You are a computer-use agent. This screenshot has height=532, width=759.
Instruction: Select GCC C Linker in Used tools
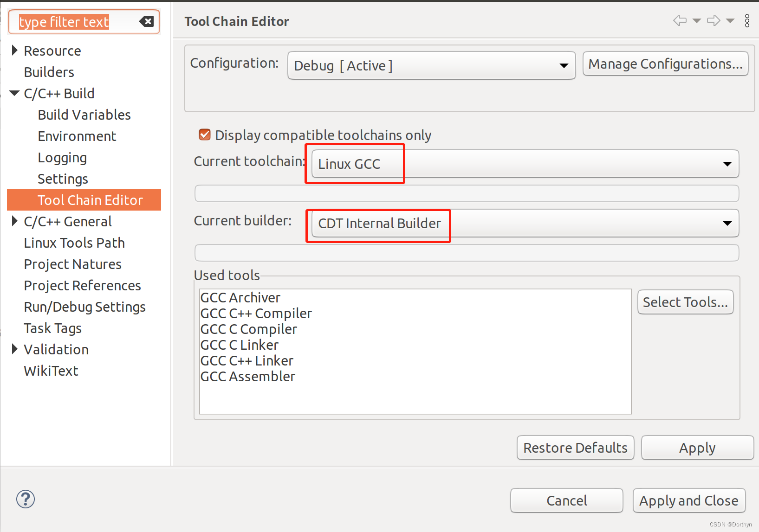pos(239,345)
